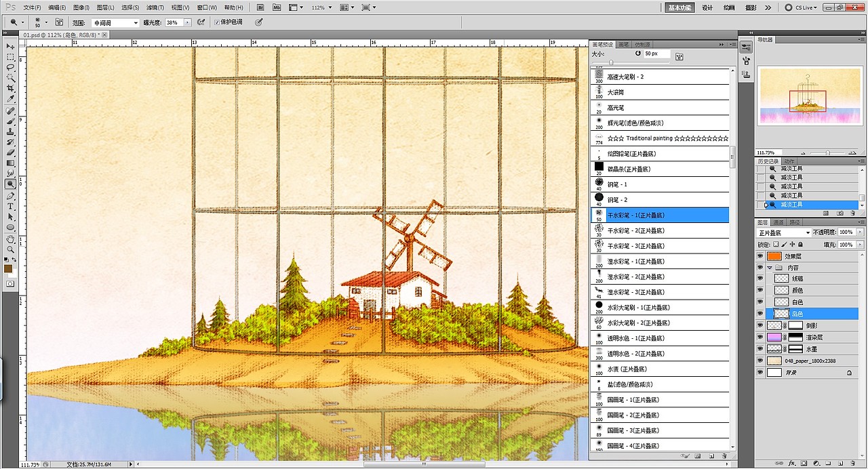This screenshot has width=868, height=469.
Task: Switch to the 摄影 workspace
Action: pos(751,7)
